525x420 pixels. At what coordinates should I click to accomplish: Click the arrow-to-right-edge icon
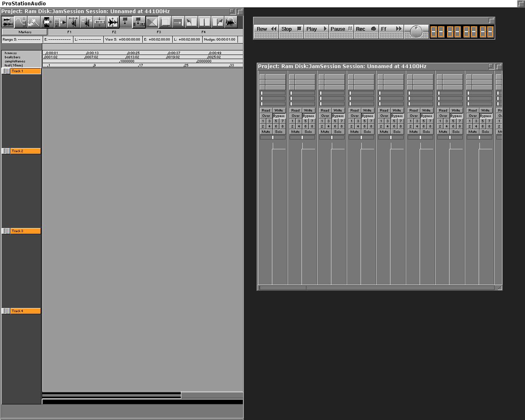click(x=178, y=22)
